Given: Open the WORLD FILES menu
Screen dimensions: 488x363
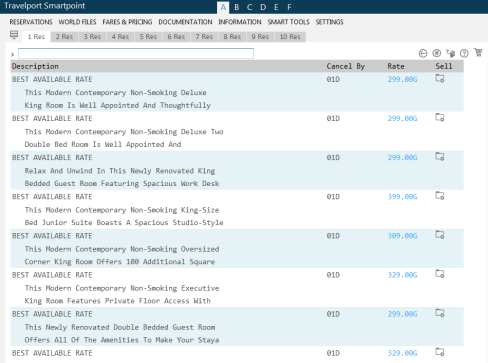Looking at the screenshot, I should click(x=77, y=22).
